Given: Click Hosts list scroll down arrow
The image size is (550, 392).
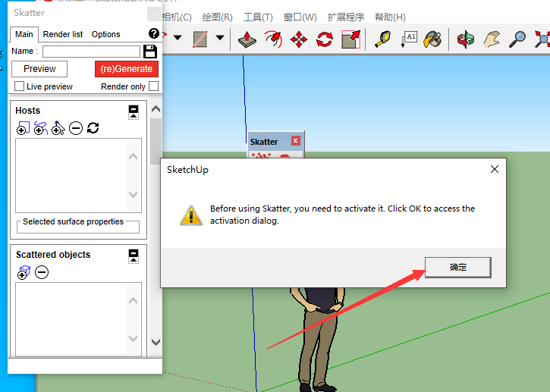Looking at the screenshot, I should [133, 194].
